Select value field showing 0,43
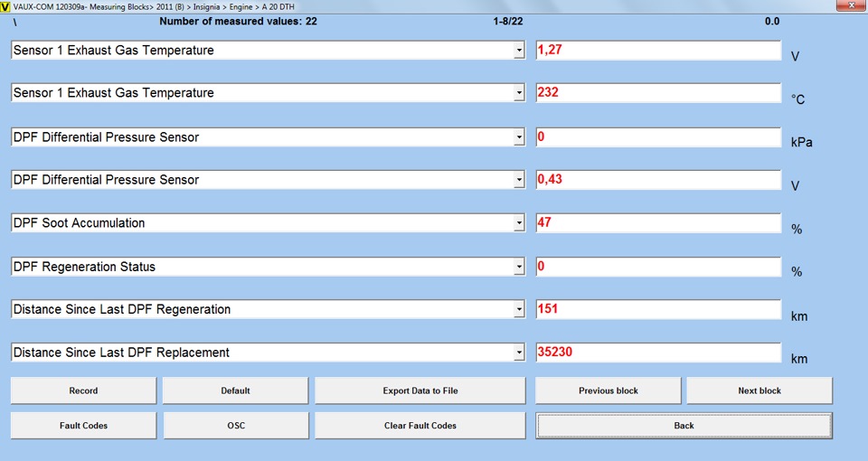The image size is (868, 461). 658,179
